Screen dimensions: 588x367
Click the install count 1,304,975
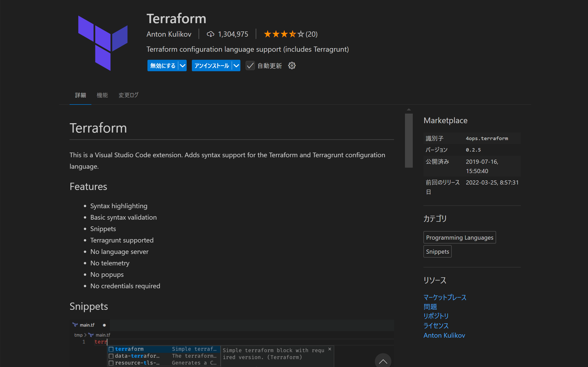[x=233, y=34]
